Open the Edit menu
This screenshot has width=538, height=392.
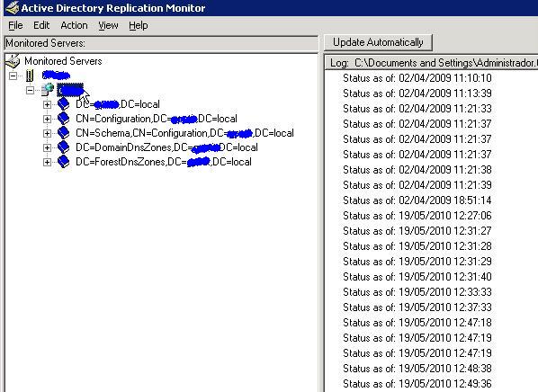pyautogui.click(x=41, y=25)
